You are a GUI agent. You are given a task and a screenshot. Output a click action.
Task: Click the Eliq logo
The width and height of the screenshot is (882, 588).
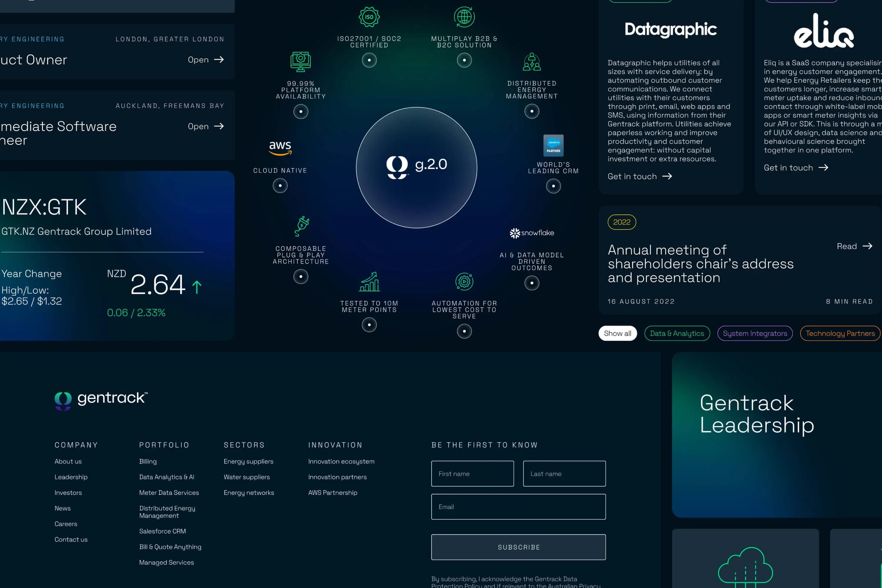(x=824, y=31)
